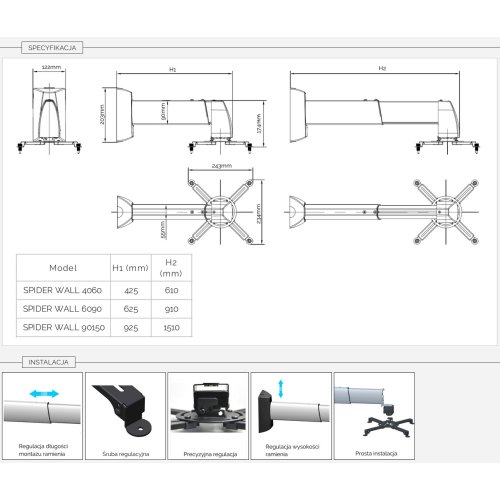This screenshot has width=500, height=500.
Task: Click the H2 (mm) column header
Action: (171, 268)
